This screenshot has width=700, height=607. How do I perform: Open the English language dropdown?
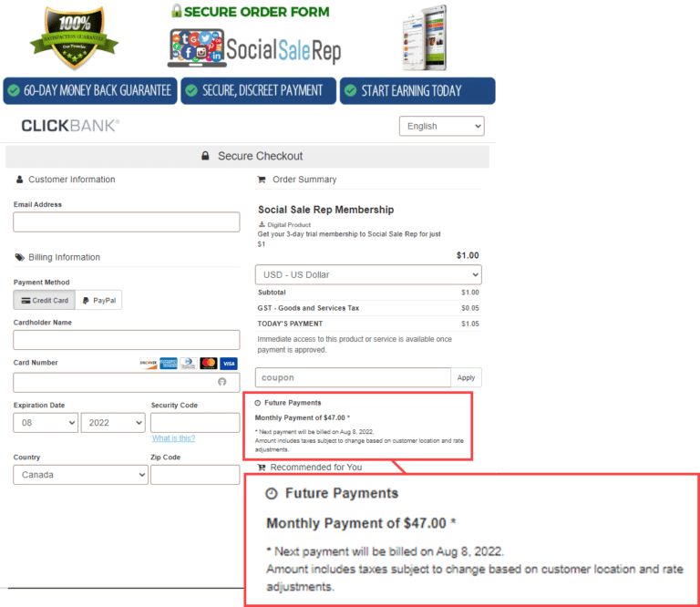pos(441,126)
